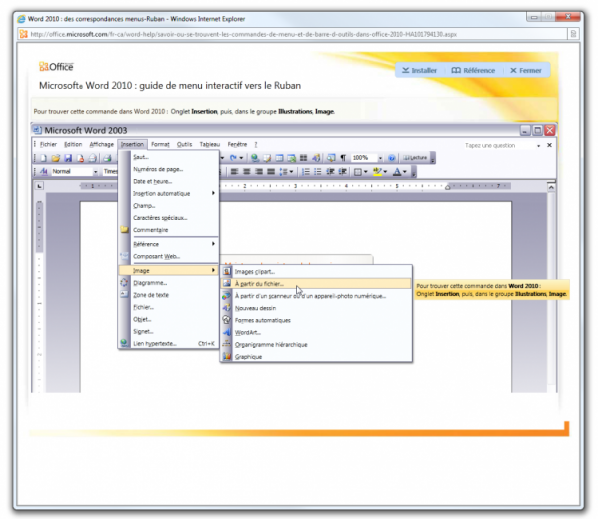The height and width of the screenshot is (519, 598).
Task: Open the Zoom 100% dropdown arrow
Action: [x=380, y=158]
